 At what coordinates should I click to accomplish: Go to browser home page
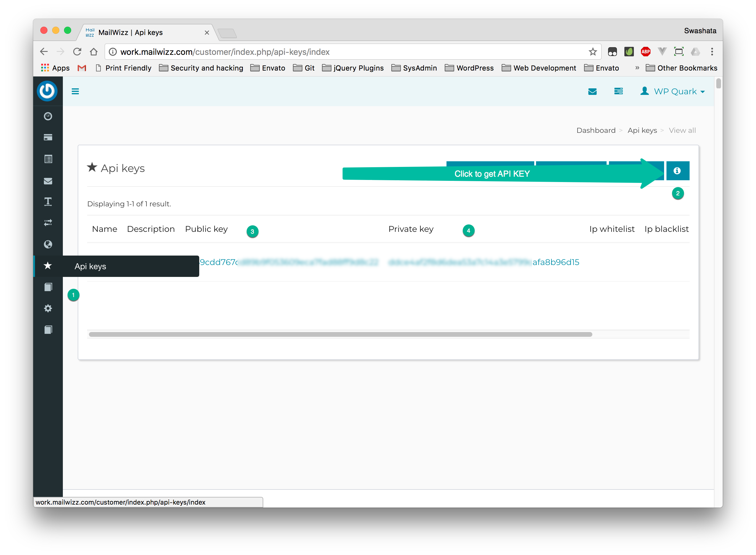(x=94, y=52)
